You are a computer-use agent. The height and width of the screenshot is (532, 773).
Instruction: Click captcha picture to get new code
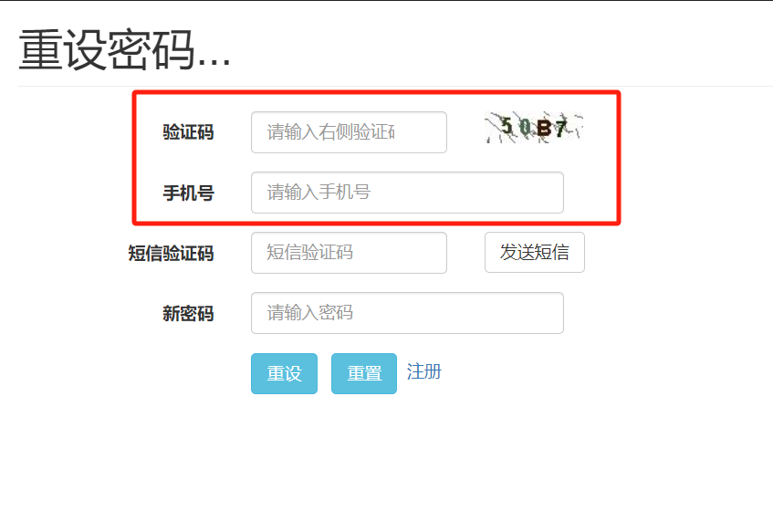[535, 128]
